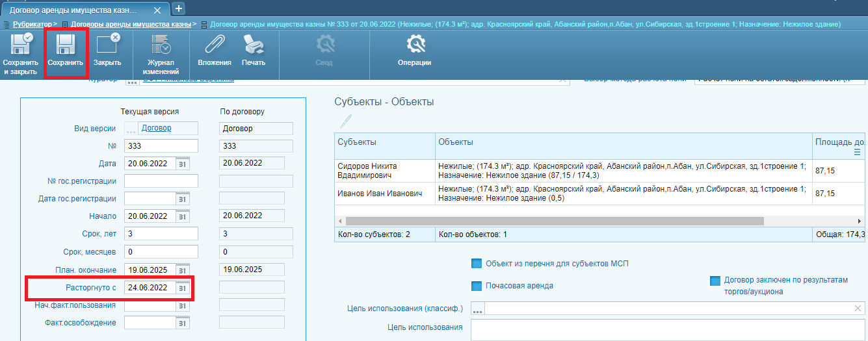Click the Договор link in Вид версии
868x341 pixels.
point(157,128)
